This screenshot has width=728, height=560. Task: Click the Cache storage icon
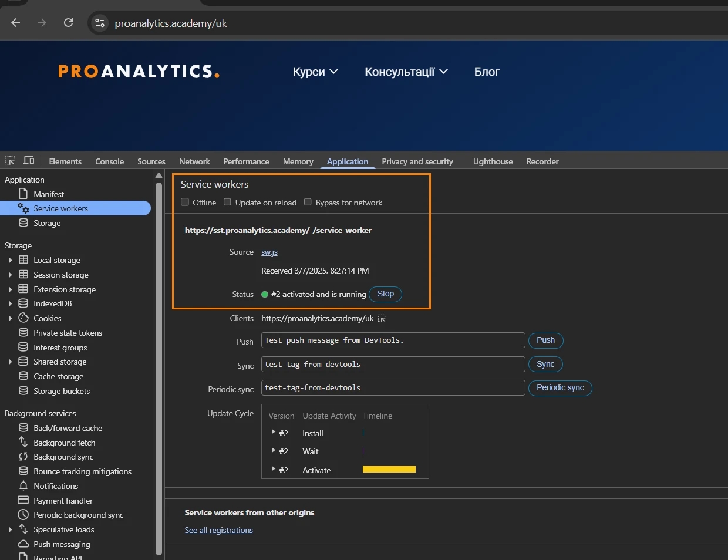click(x=23, y=376)
